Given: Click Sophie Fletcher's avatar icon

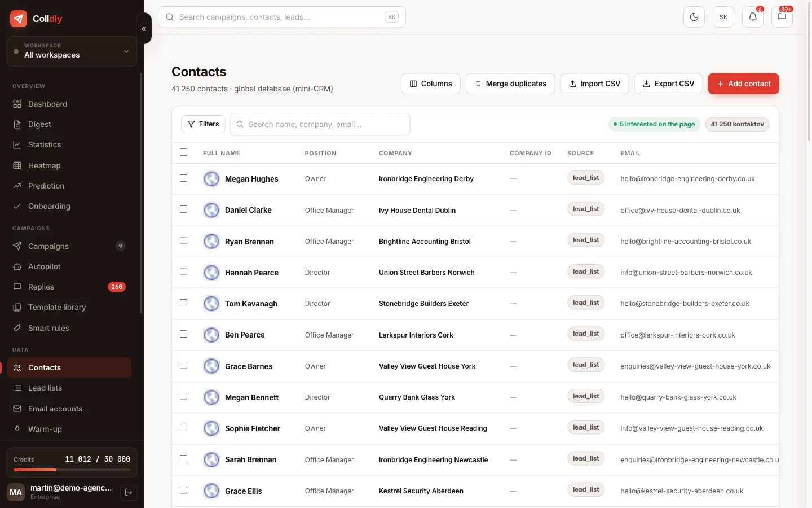Looking at the screenshot, I should click(x=211, y=428).
